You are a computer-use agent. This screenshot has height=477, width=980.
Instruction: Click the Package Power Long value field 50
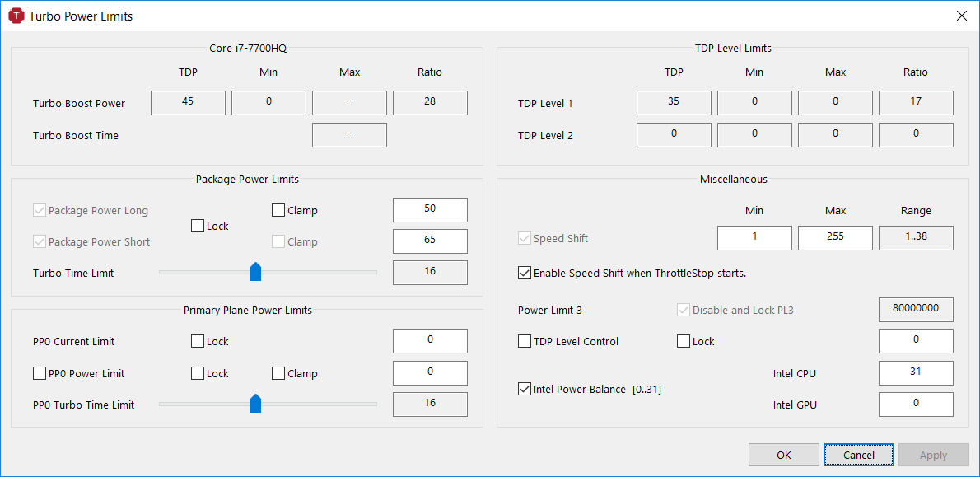tap(430, 210)
